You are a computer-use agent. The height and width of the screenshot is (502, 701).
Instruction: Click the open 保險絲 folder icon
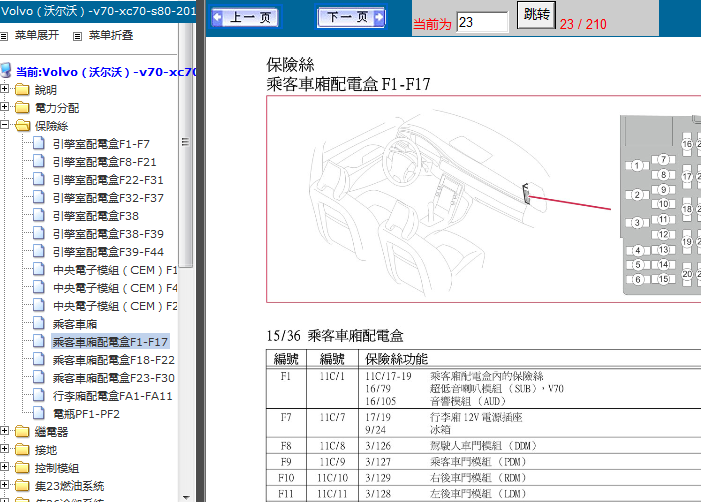22,126
